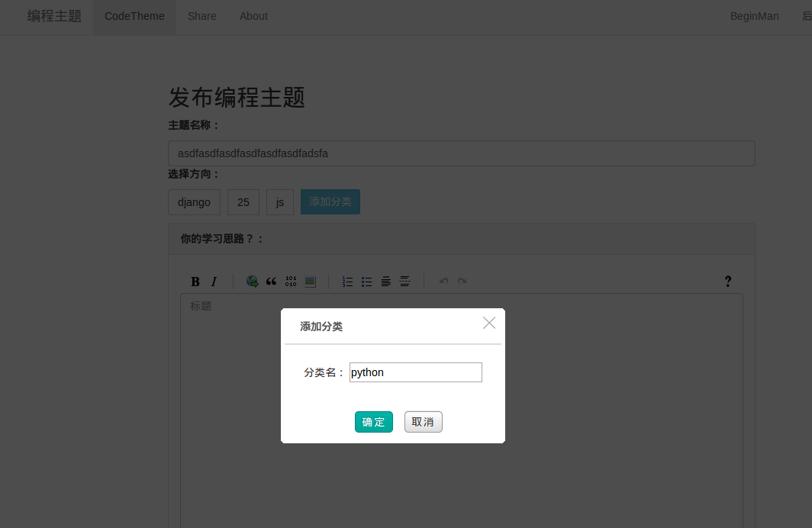
Task: Redo the edit in the editor toolbar
Action: click(462, 281)
